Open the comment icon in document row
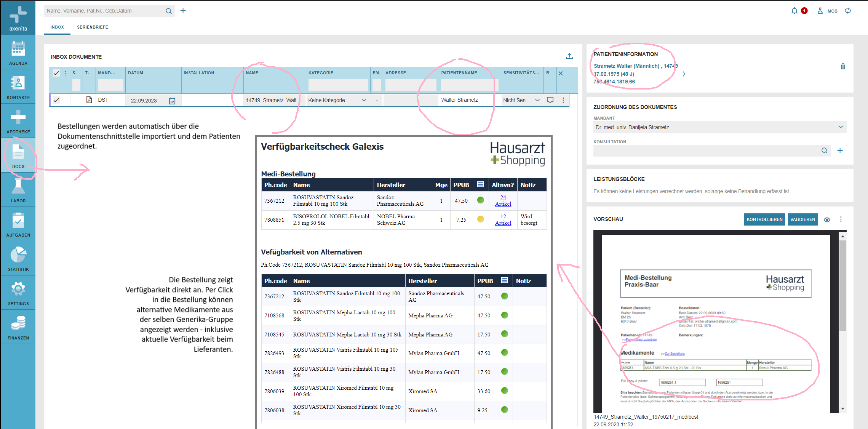This screenshot has height=429, width=868. [x=550, y=100]
